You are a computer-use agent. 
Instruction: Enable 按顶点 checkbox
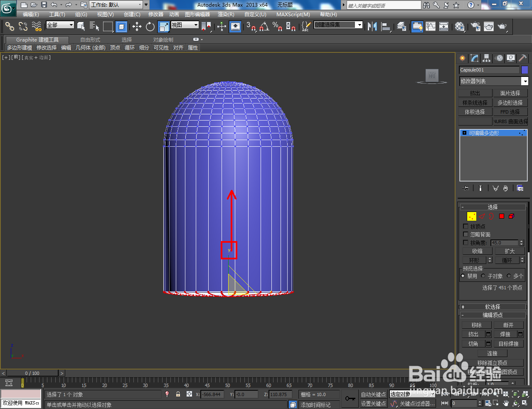pos(465,227)
